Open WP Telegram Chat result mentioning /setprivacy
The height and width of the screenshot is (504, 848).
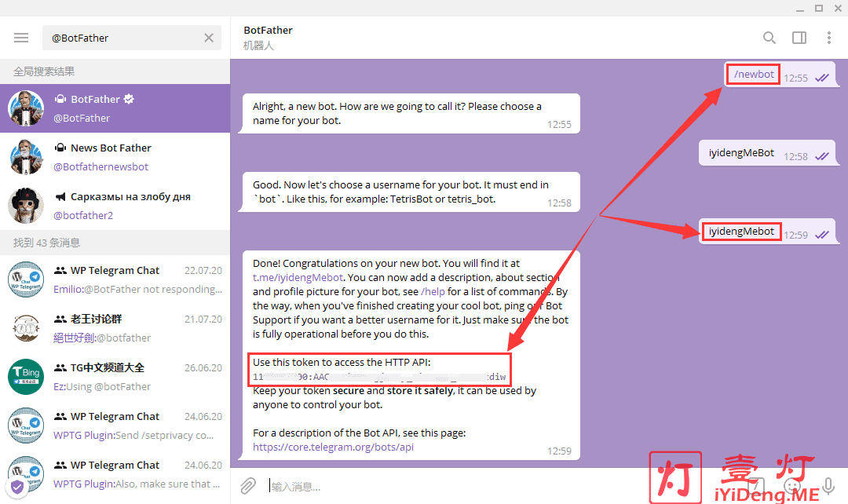(115, 425)
